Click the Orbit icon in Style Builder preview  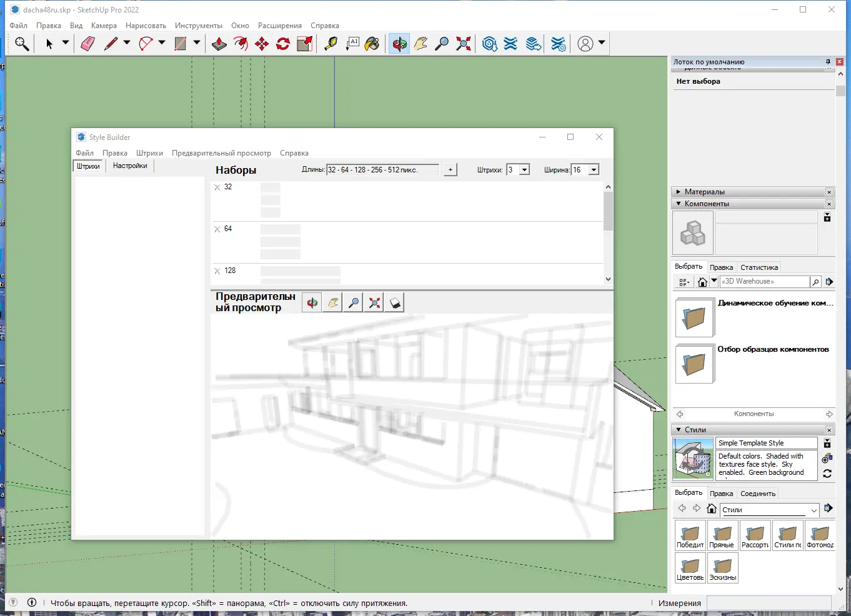312,303
